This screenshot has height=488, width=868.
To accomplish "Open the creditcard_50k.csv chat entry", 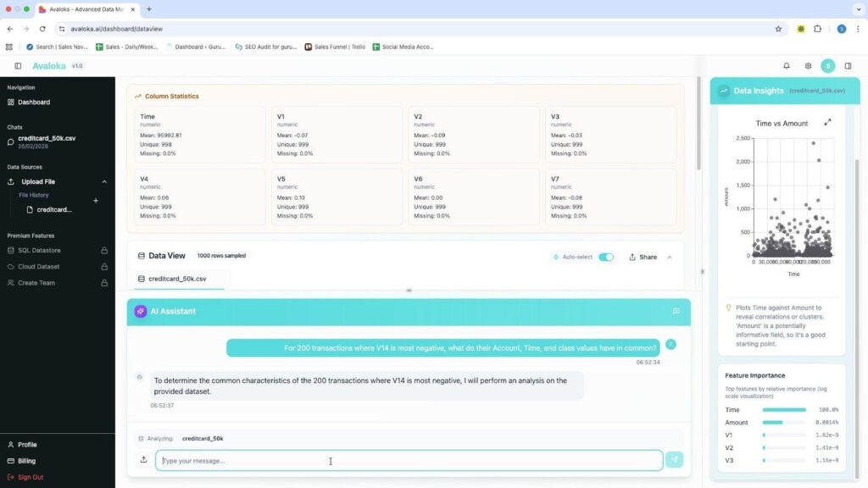I will (47, 138).
